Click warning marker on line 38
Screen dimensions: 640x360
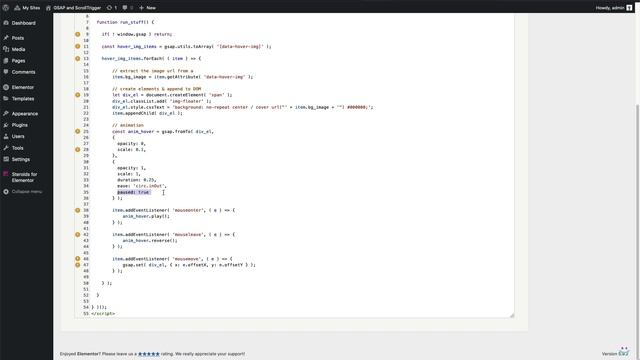tap(78, 210)
